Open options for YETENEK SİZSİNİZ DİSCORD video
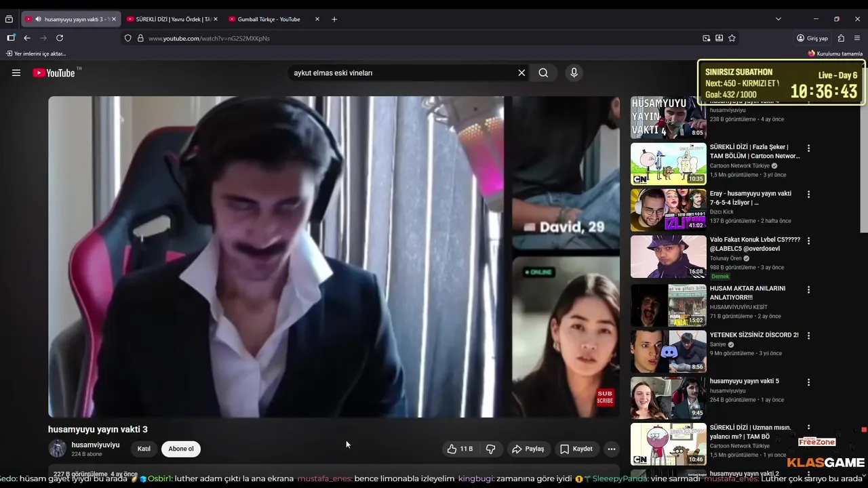This screenshot has height=488, width=868. point(808,335)
